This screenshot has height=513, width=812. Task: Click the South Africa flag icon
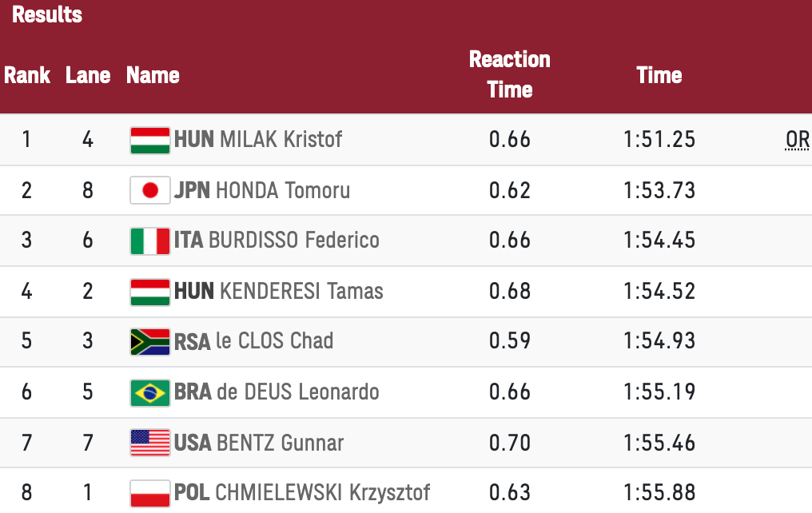click(149, 342)
